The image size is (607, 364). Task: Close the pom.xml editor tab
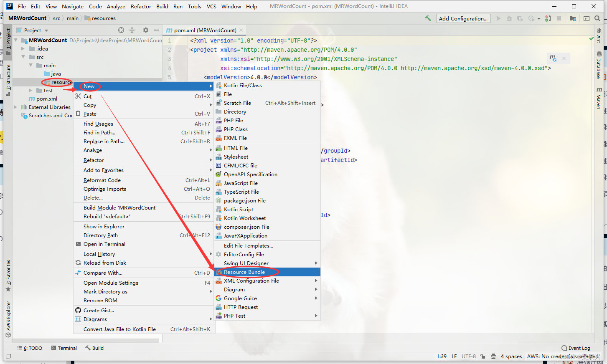point(241,30)
